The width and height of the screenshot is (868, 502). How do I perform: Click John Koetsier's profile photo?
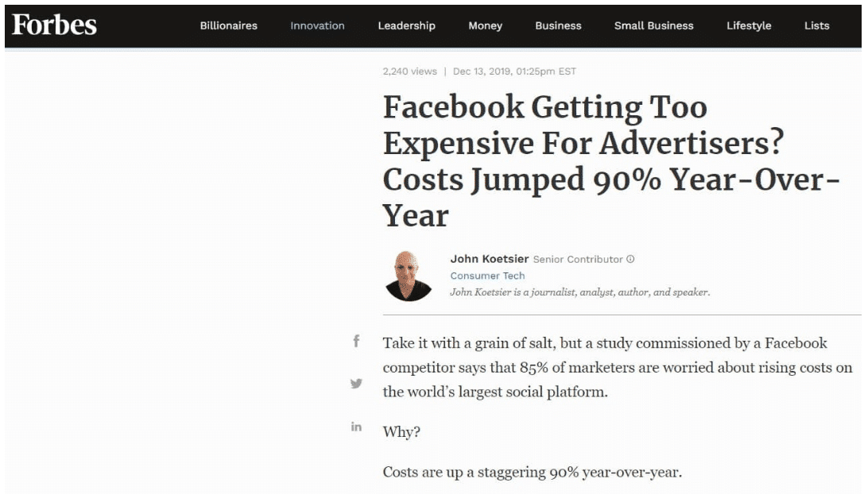click(x=409, y=276)
